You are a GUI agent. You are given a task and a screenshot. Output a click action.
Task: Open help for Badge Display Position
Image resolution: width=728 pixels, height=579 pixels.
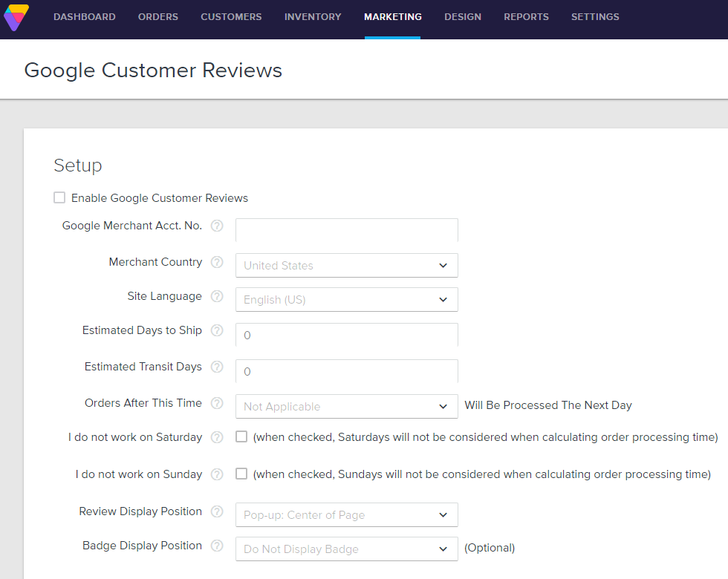(217, 546)
